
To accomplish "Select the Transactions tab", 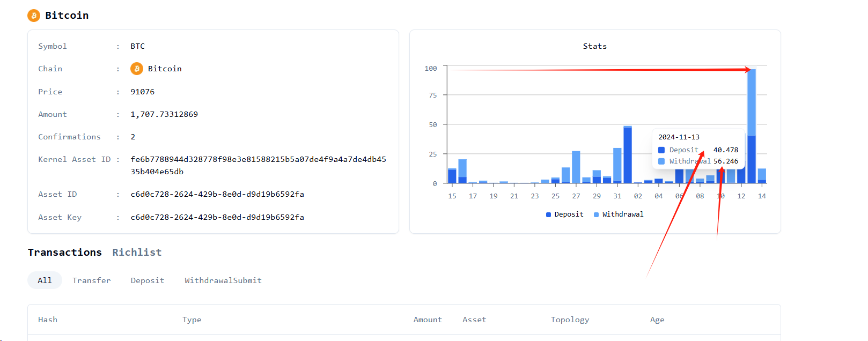I will (65, 253).
